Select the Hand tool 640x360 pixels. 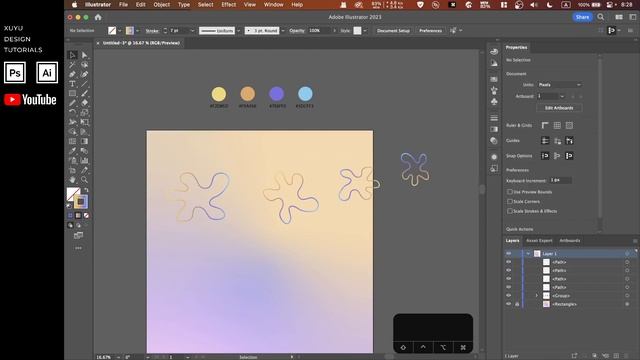tap(72, 180)
